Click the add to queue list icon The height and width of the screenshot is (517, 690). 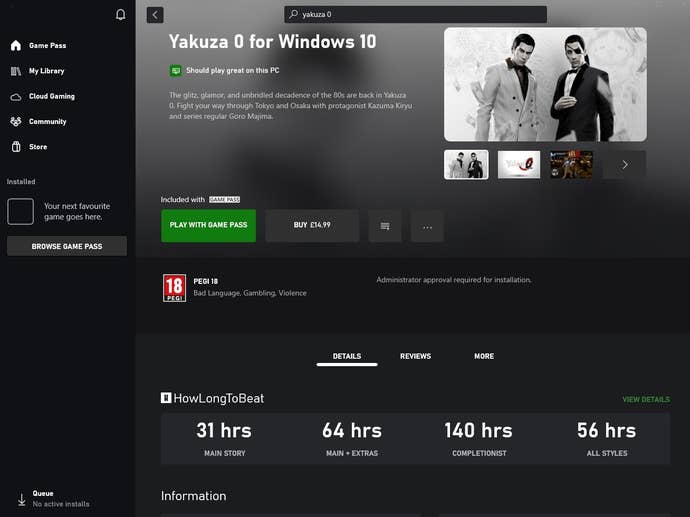(x=385, y=226)
